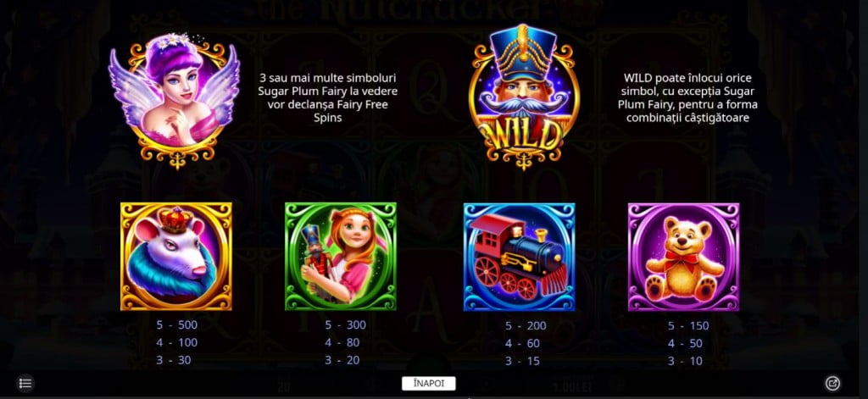Click the teddy bear 5 - 150 payout
Viewport: 868px width, 399px height.
click(688, 326)
